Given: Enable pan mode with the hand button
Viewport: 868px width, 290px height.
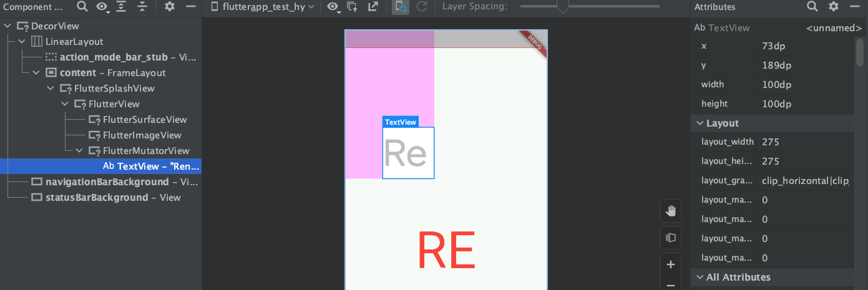Looking at the screenshot, I should (x=671, y=211).
